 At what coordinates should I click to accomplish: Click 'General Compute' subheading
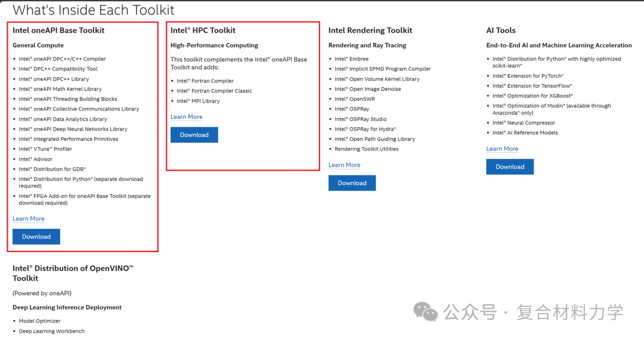(38, 45)
